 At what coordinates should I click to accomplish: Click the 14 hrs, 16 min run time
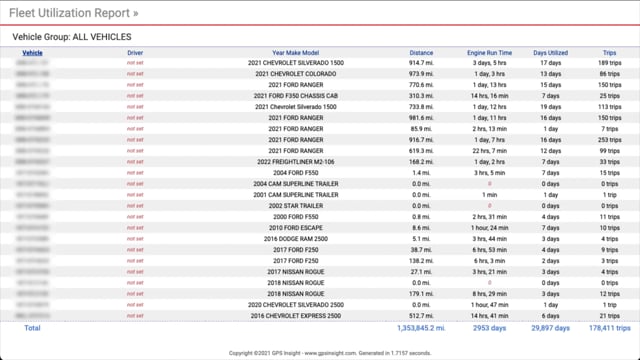tap(489, 96)
